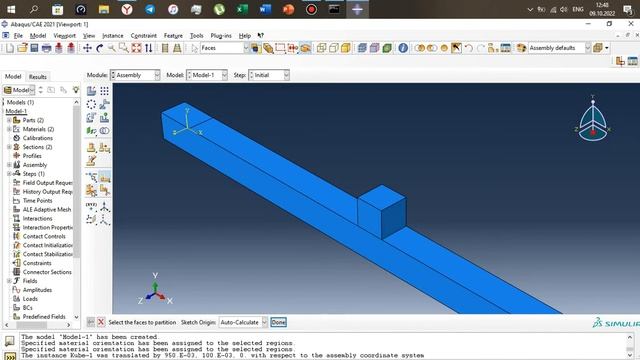Click the small cube part in viewport
Screen dimensions: 640x360
pyautogui.click(x=382, y=211)
